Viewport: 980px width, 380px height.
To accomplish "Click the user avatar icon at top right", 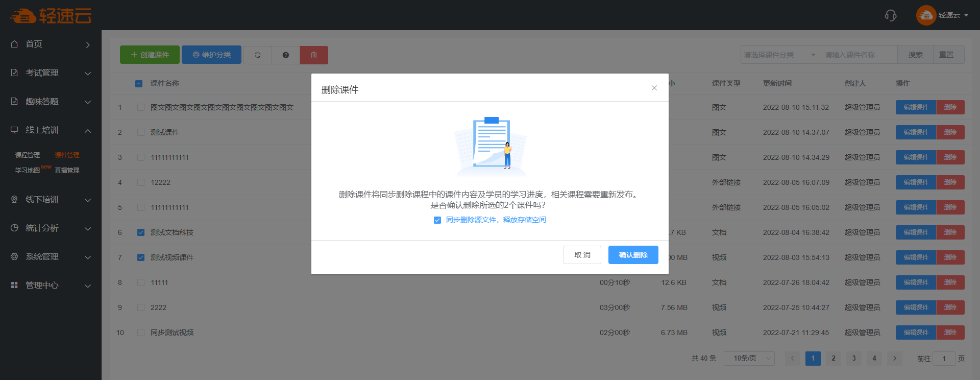I will coord(926,15).
